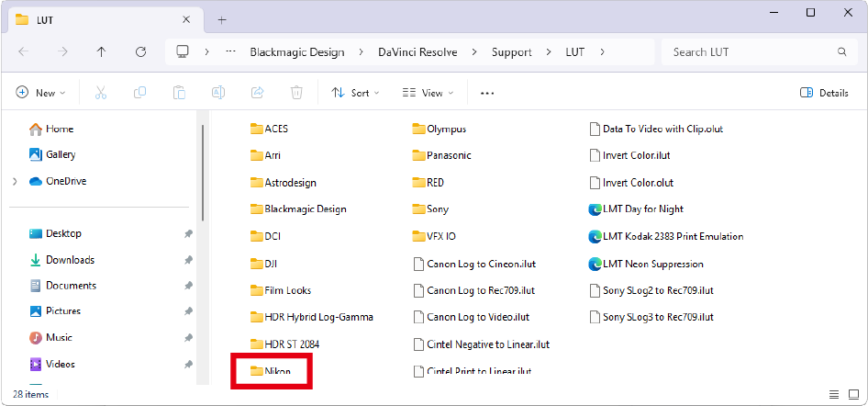868x406 pixels.
Task: Click the Rename icon in toolbar
Action: (219, 93)
